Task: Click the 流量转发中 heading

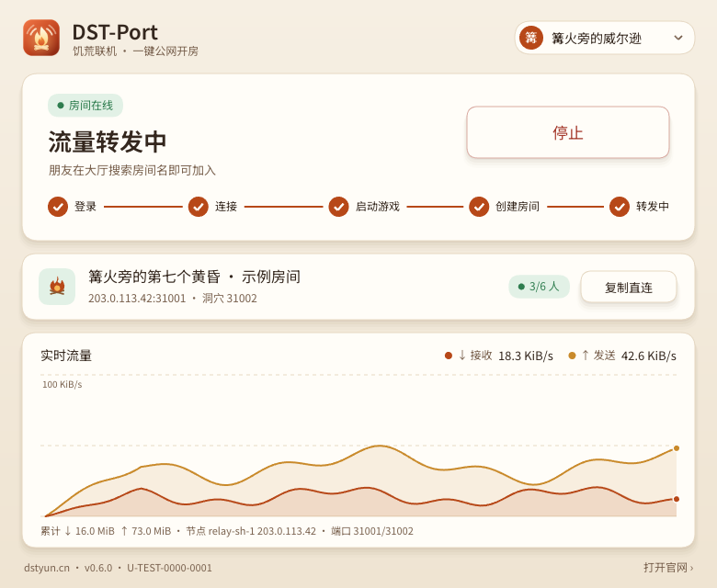Action: [108, 141]
